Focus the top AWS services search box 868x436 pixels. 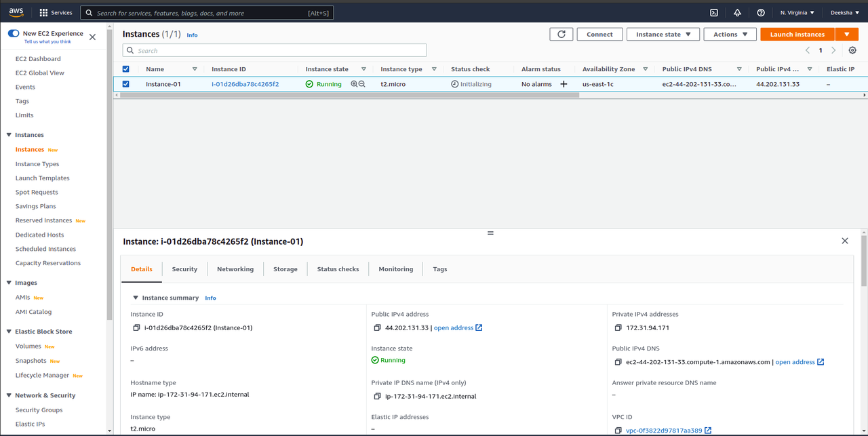click(207, 13)
